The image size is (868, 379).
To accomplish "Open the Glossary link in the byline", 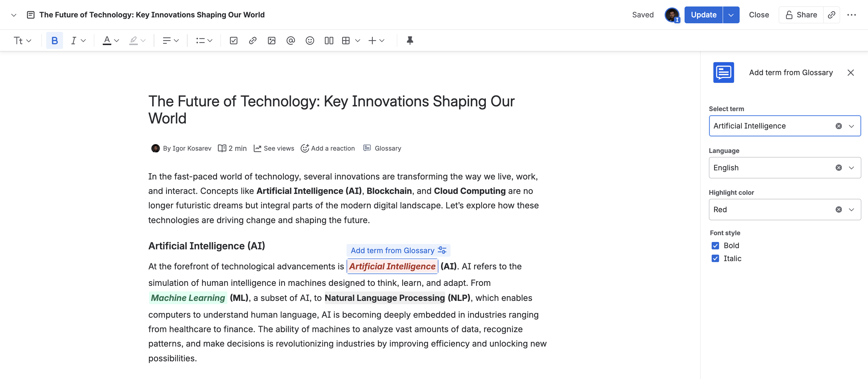I will pyautogui.click(x=387, y=148).
